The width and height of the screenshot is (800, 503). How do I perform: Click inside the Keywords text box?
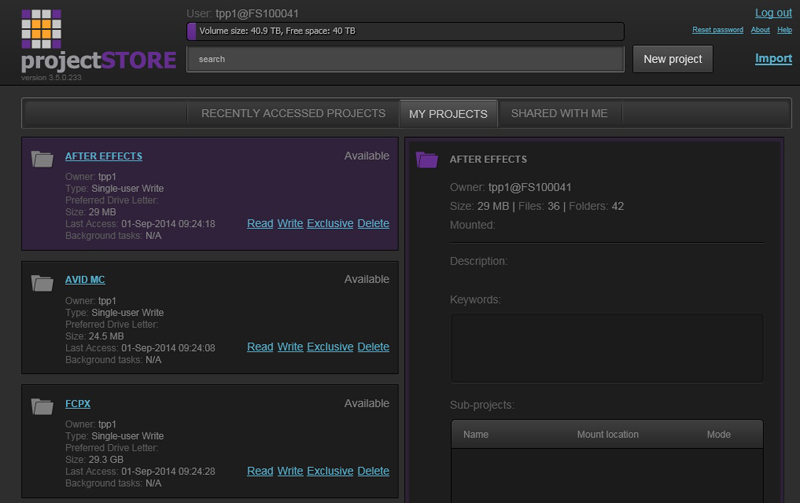coord(606,348)
